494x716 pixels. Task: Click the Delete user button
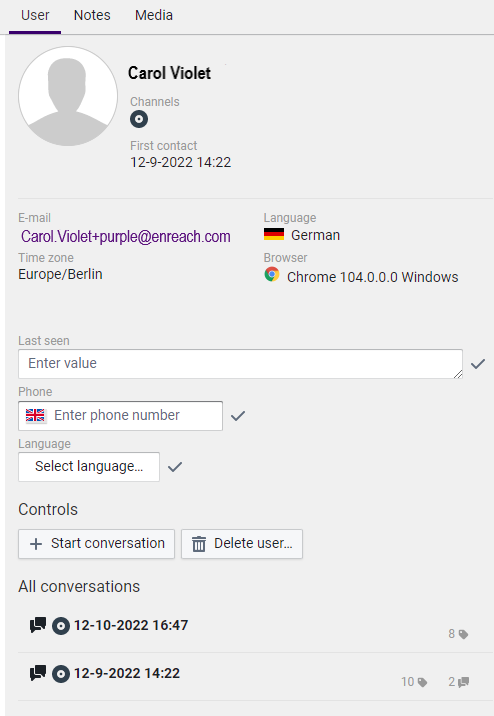[x=242, y=544]
